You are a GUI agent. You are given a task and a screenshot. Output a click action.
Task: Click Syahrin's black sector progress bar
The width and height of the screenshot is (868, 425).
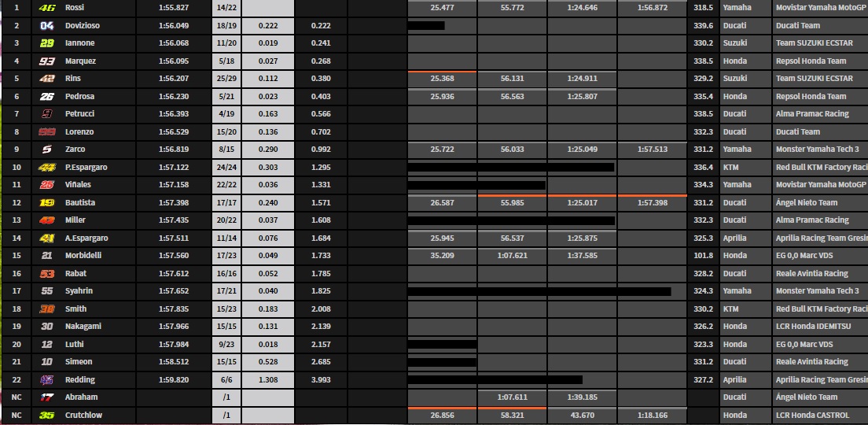[539, 291]
